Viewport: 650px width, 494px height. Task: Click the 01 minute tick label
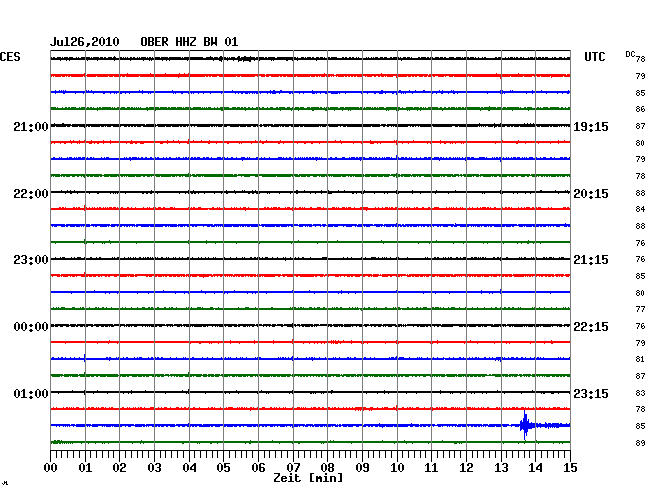(85, 467)
